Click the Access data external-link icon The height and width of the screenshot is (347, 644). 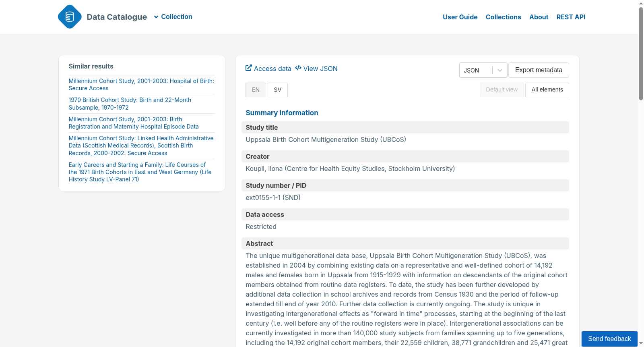[249, 68]
